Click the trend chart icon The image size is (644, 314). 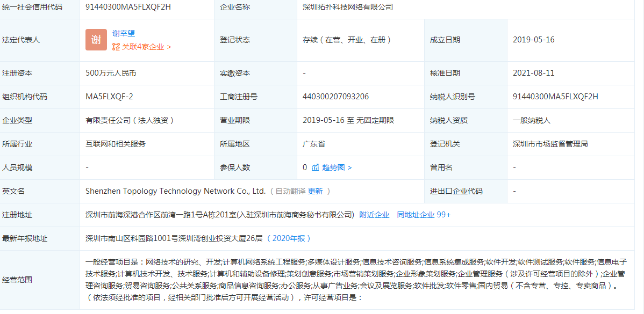316,167
